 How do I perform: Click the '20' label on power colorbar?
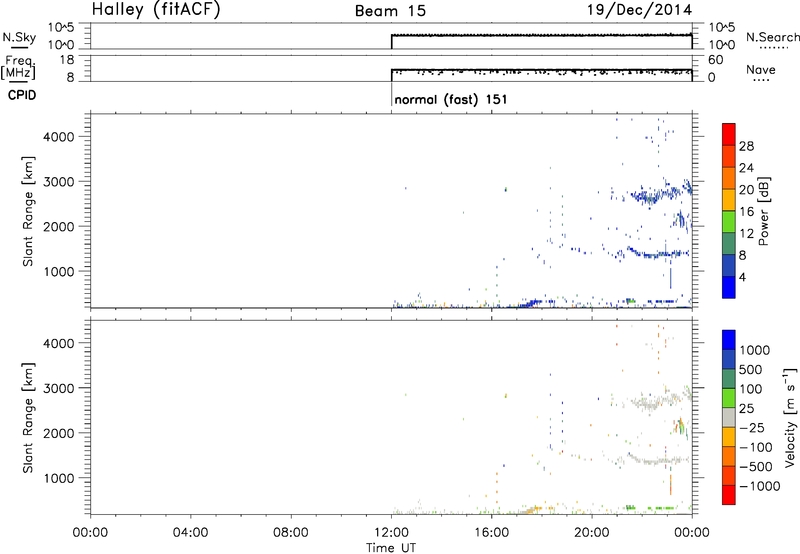click(x=746, y=190)
